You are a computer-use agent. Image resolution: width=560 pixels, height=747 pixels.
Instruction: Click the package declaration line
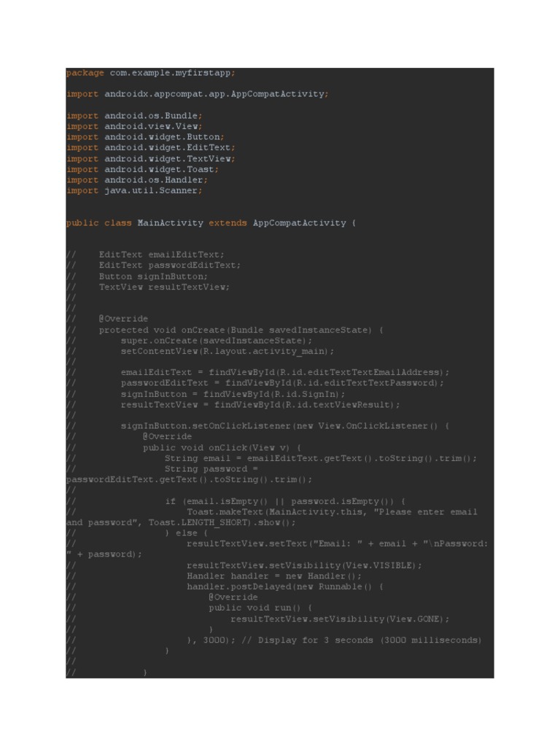tap(150, 73)
